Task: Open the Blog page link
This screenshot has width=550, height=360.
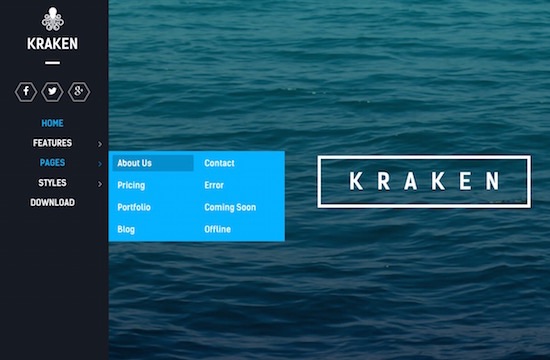Action: coord(126,229)
